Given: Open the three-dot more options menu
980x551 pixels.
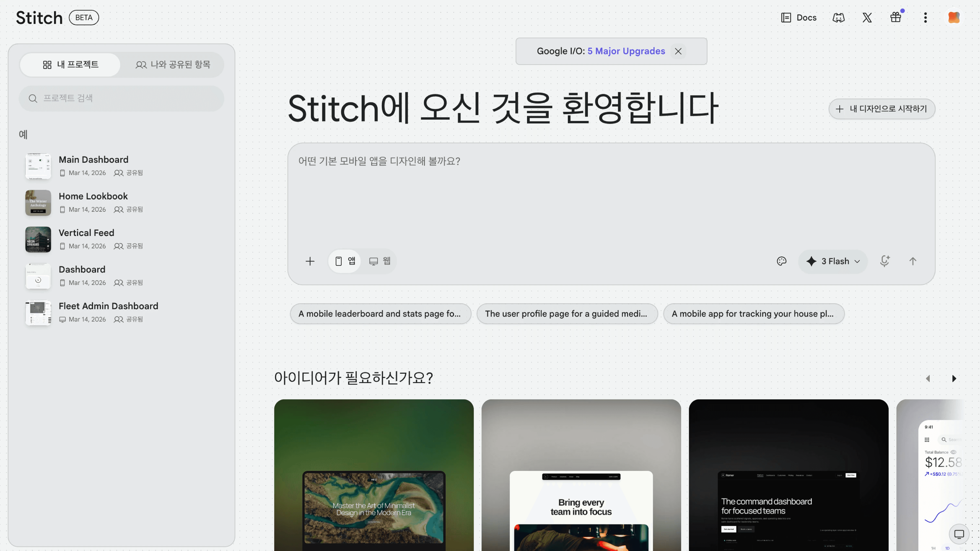Looking at the screenshot, I should point(925,18).
